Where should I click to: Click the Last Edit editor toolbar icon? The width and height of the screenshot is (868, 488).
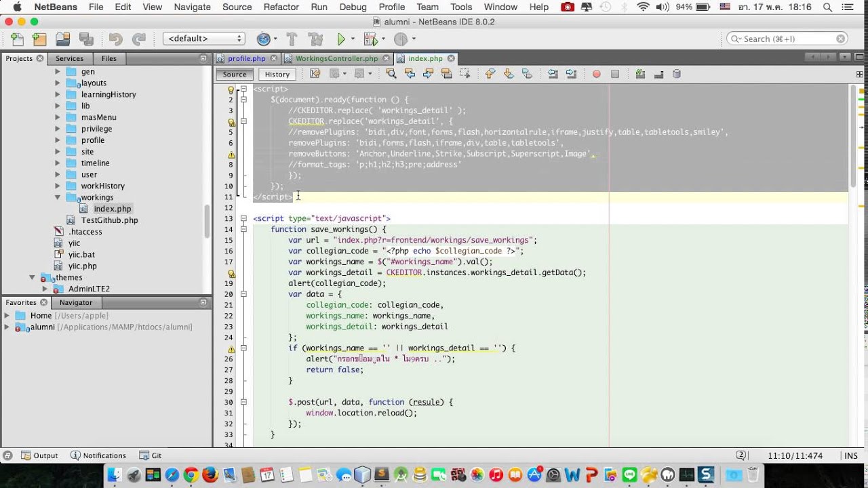pyautogui.click(x=315, y=74)
